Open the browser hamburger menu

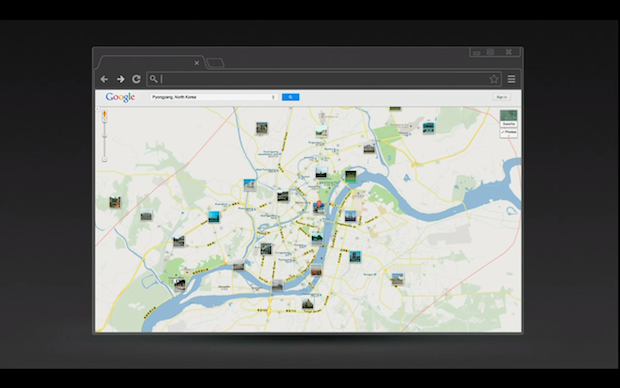[x=511, y=79]
